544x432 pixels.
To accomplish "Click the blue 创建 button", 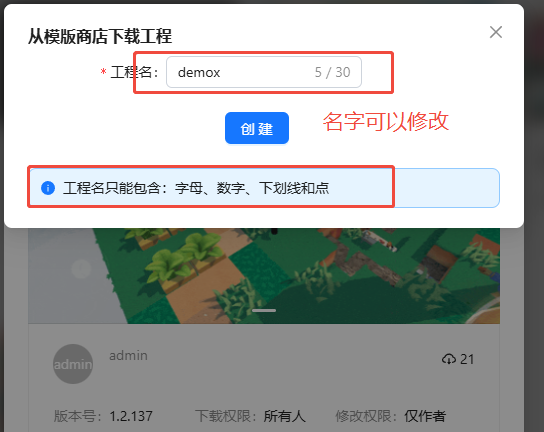I will point(257,128).
